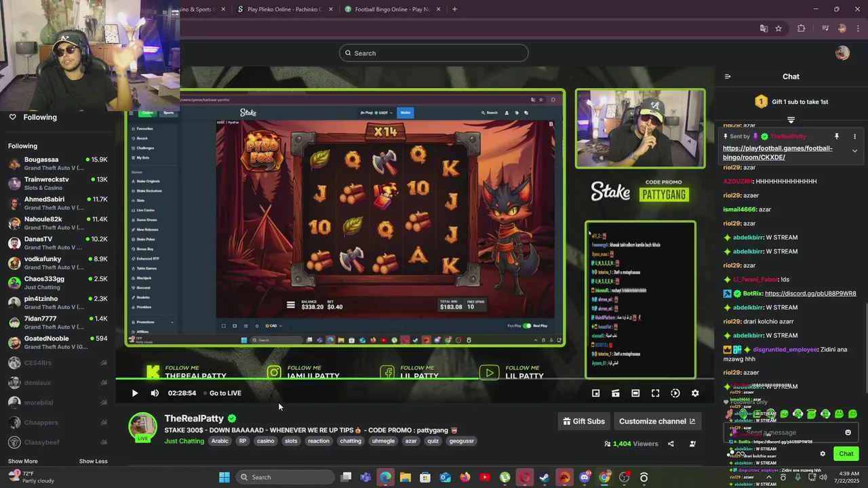Open GoatedNoobie channel in sidebar

tap(58, 342)
